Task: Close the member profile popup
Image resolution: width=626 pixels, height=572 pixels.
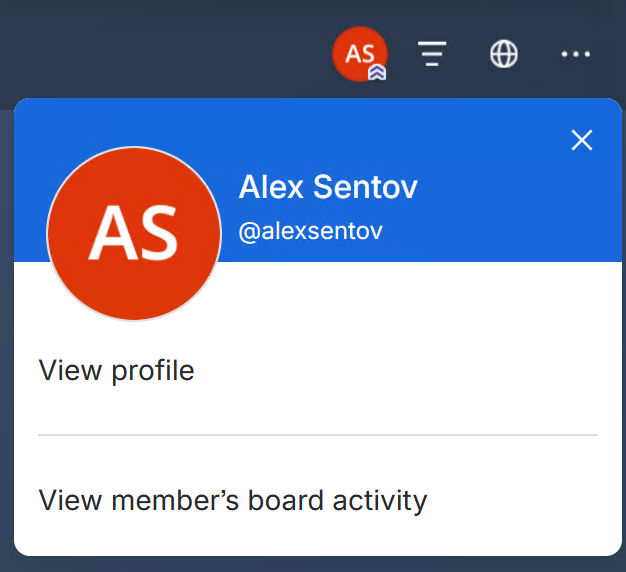Action: click(x=582, y=140)
